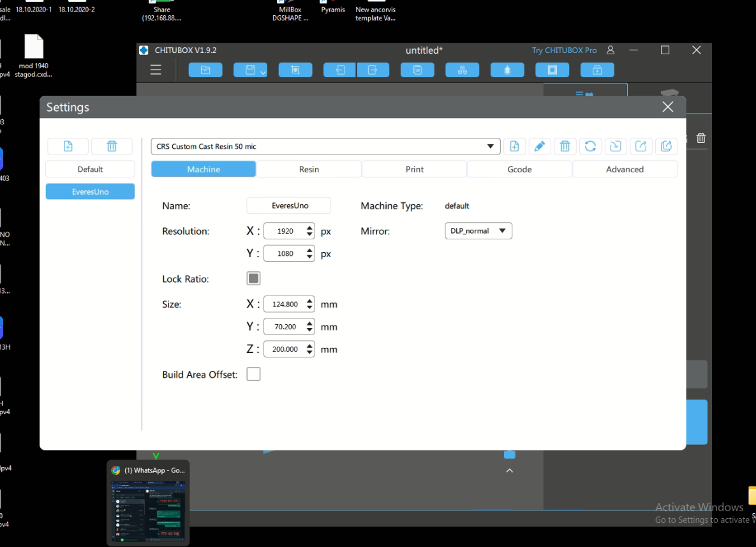Enable the Build Area Offset checkbox
The height and width of the screenshot is (547, 756).
click(x=253, y=374)
